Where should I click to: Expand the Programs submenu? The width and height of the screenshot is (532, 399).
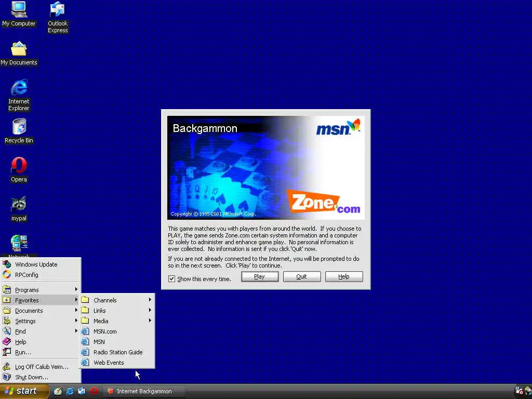[x=41, y=290]
